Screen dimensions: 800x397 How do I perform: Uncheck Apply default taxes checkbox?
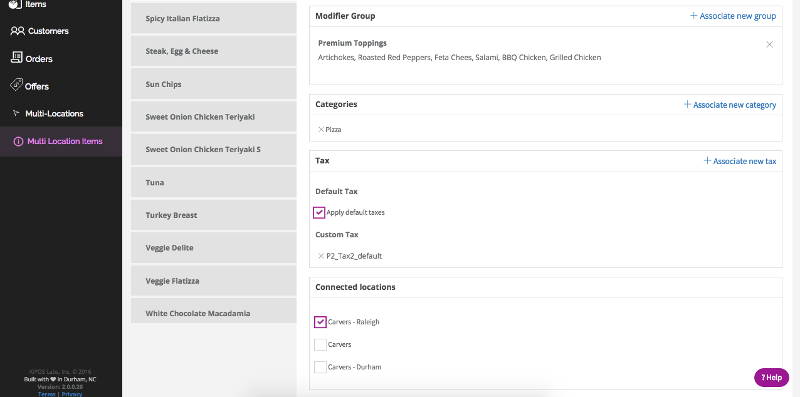[319, 212]
